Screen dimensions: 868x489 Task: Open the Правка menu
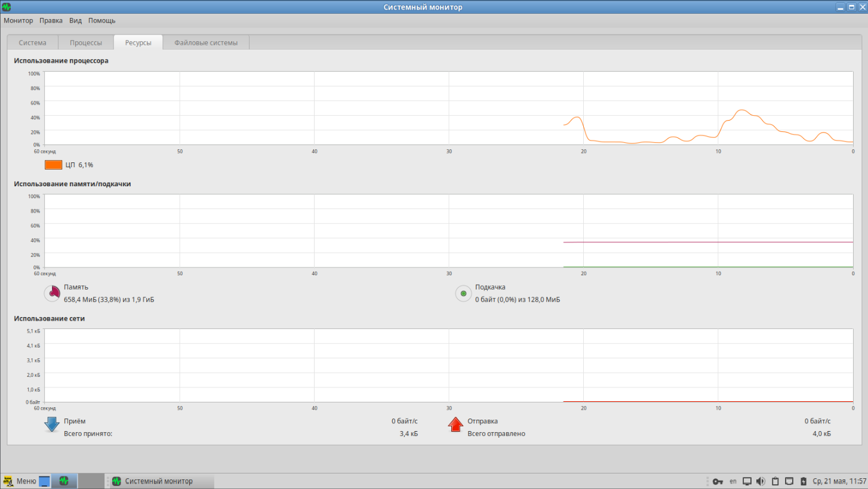click(x=51, y=20)
